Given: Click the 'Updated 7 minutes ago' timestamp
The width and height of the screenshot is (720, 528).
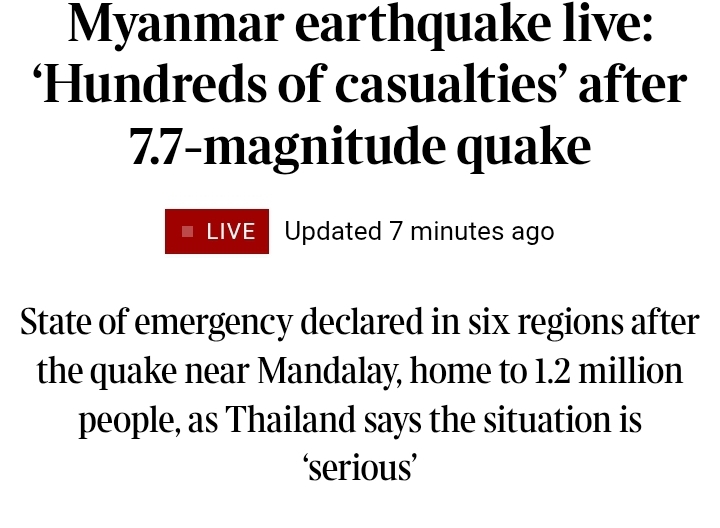Looking at the screenshot, I should pos(419,231).
